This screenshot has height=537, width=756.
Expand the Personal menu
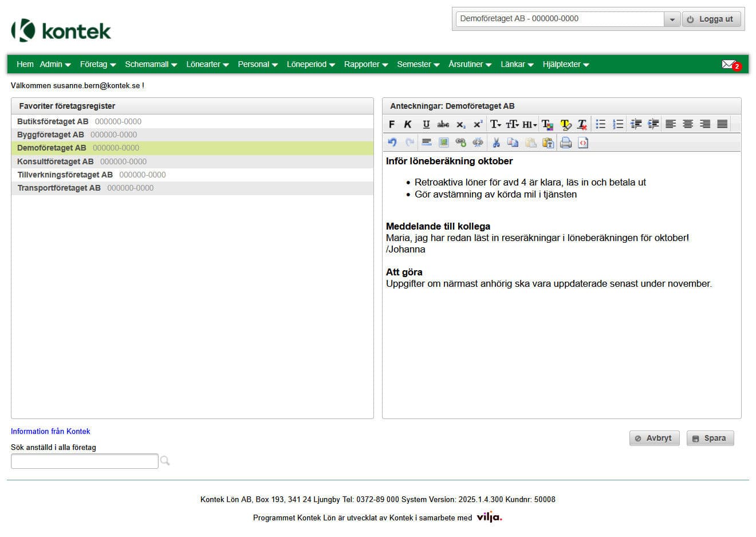pos(258,64)
